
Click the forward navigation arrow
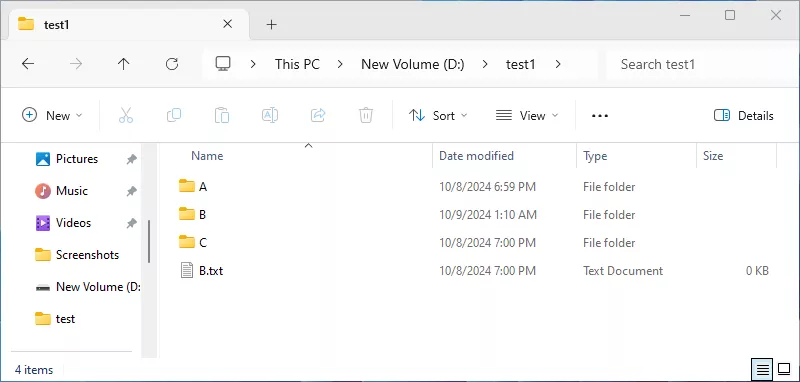[76, 64]
